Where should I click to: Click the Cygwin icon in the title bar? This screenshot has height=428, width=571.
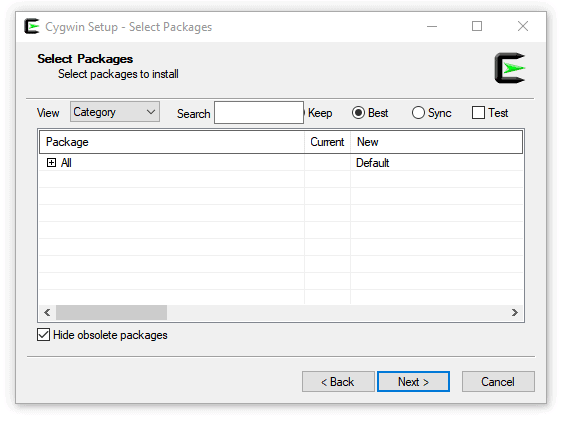coord(32,26)
